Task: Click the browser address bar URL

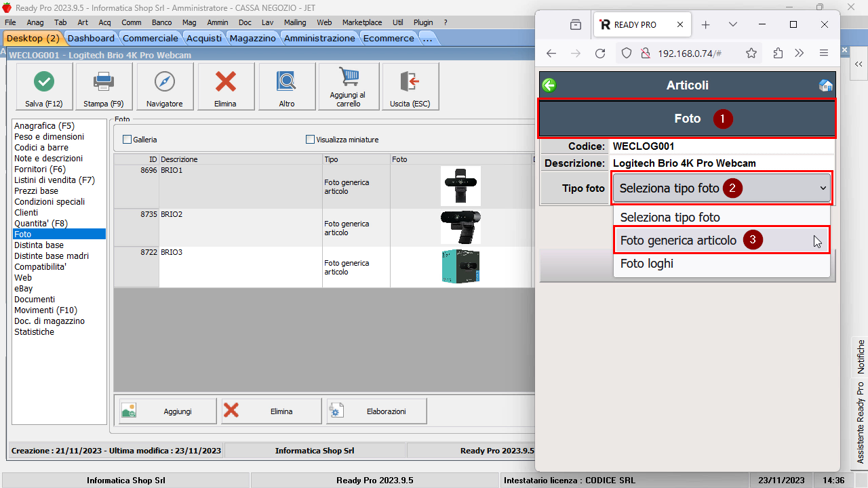Action: click(690, 53)
